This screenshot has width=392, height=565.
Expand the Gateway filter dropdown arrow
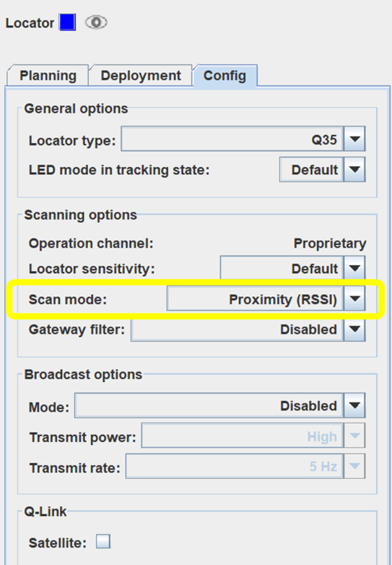(354, 329)
